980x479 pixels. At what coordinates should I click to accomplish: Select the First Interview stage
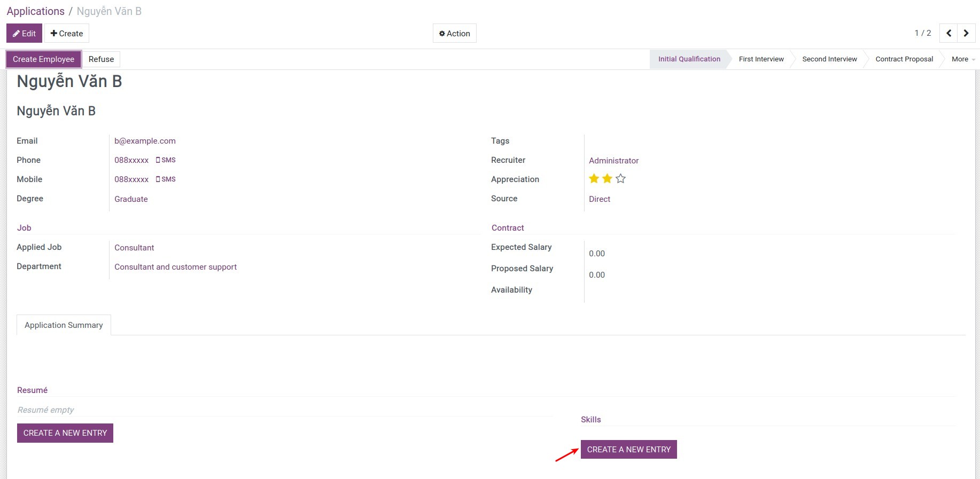761,59
